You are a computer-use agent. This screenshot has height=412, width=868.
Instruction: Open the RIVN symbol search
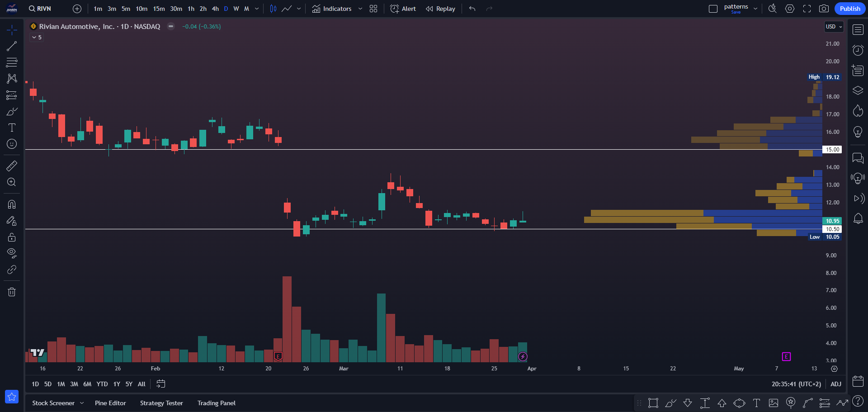tap(40, 9)
